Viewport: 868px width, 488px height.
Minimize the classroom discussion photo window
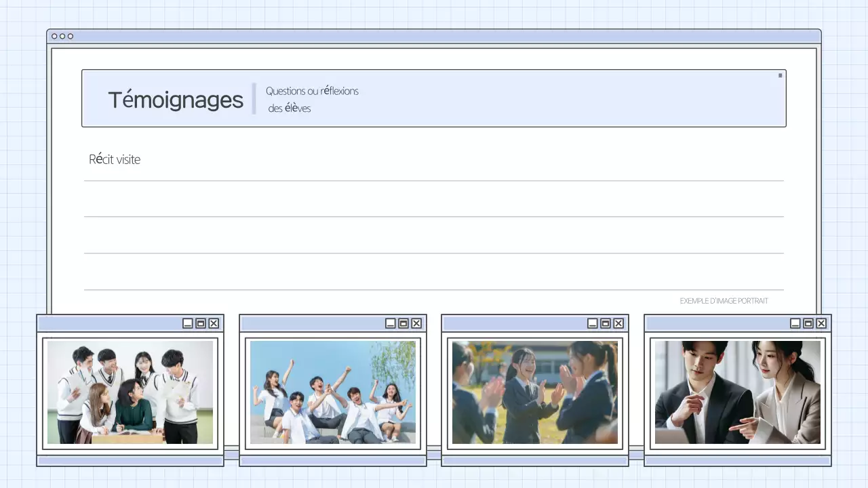click(187, 323)
